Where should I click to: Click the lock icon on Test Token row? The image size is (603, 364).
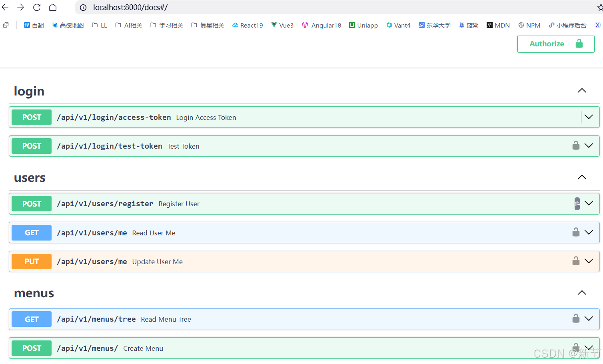(576, 145)
